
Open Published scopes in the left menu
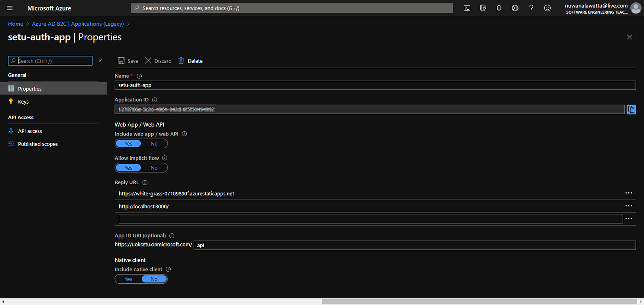[x=53, y=144]
